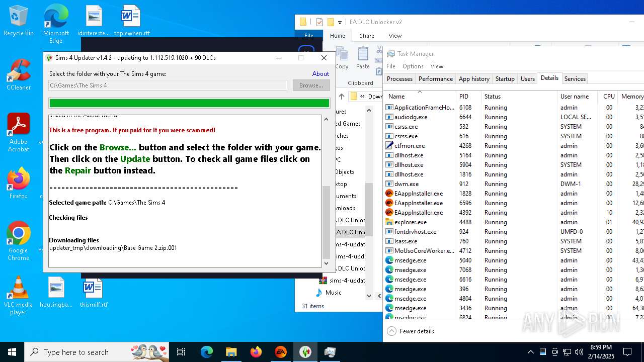Screen dimensions: 644x362
Task: Open quick access toolbar dropdown in Explorer
Action: pos(340,22)
